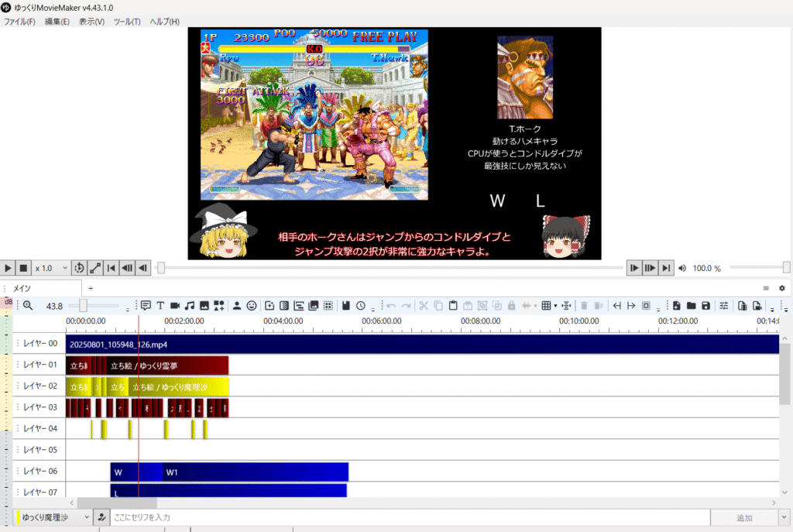This screenshot has width=793, height=532.
Task: Click the preview seek bar slider handle
Action: click(161, 268)
